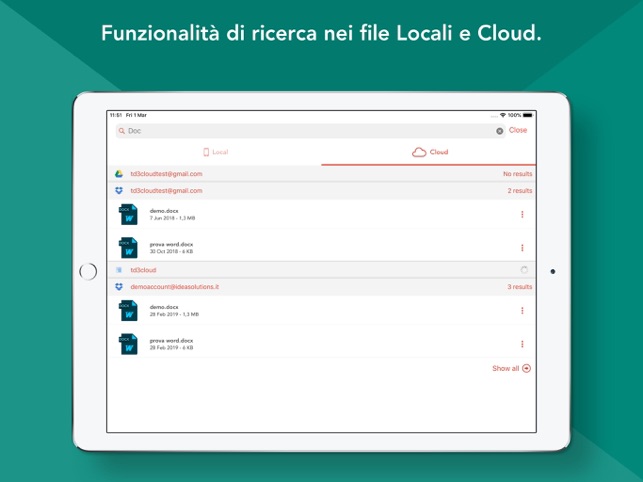This screenshot has width=643, height=482.
Task: Switch to the Local tab
Action: tap(215, 152)
